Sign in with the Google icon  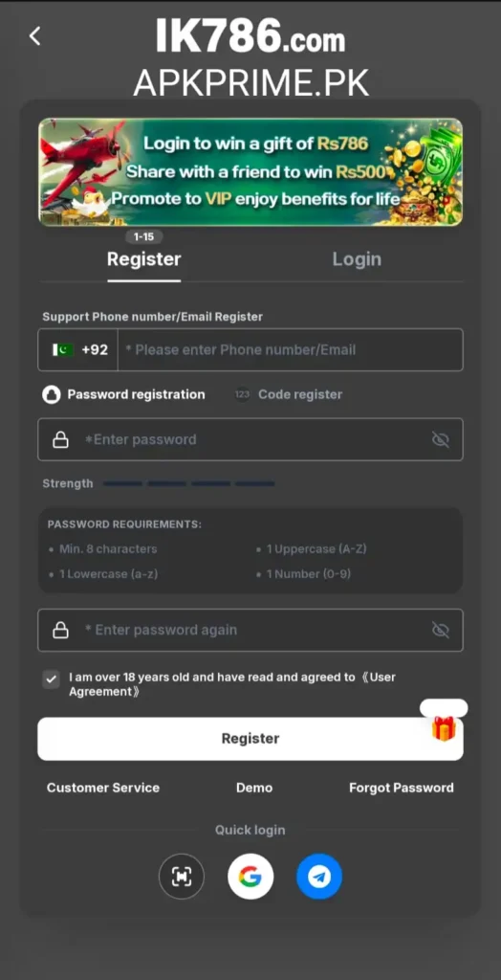click(x=250, y=877)
